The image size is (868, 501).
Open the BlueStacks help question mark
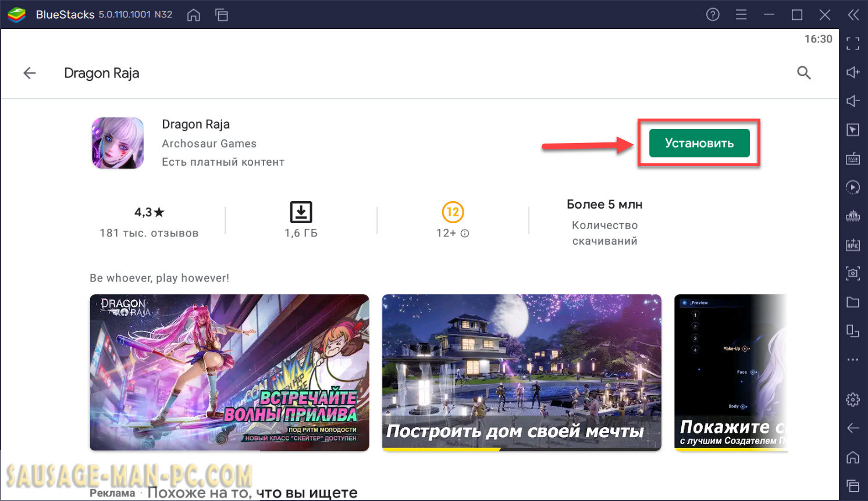(713, 15)
